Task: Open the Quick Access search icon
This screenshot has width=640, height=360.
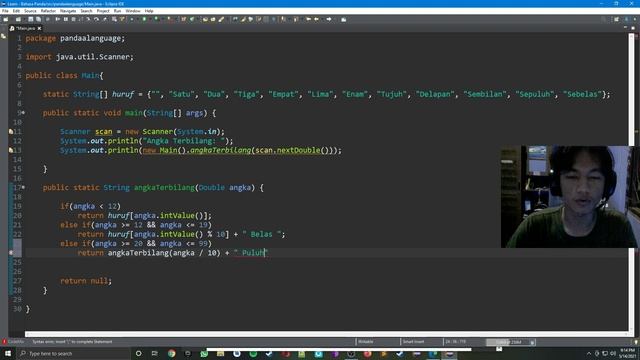Action: pyautogui.click(x=603, y=19)
